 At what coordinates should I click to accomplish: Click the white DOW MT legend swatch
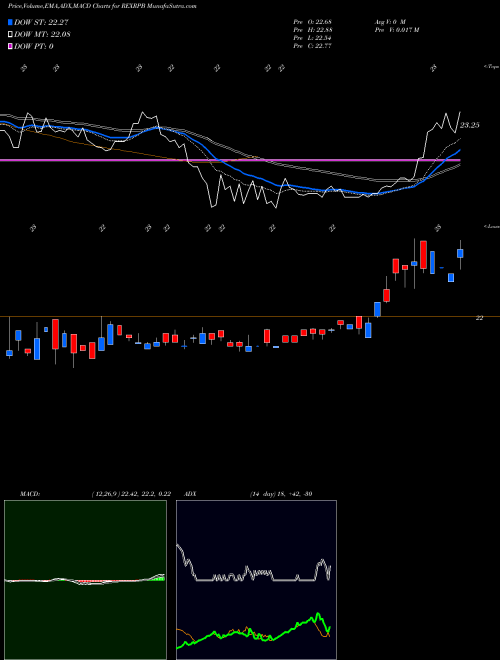coord(10,34)
